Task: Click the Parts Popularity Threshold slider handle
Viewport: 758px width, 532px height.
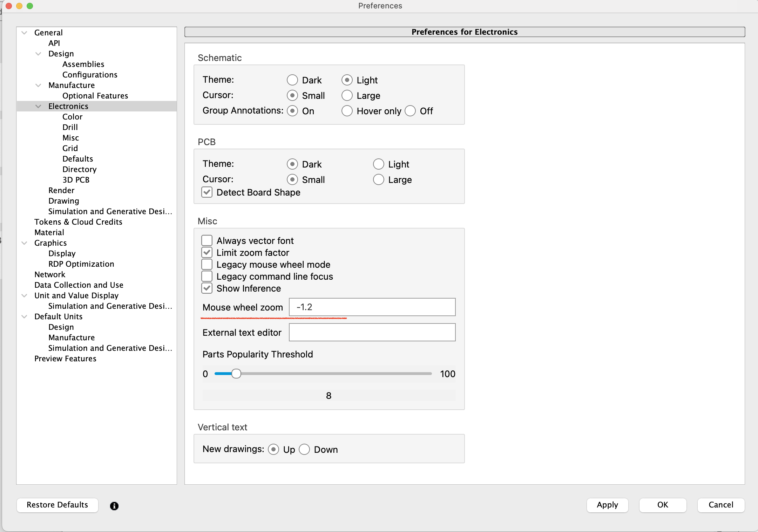Action: (236, 374)
